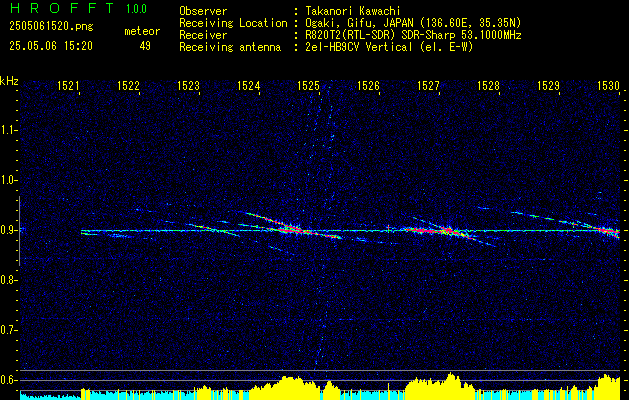The height and width of the screenshot is (400, 629).
Task: Click the receiver text R820T2(RTL-SDR) SDR-Sharp 53.1000MHz
Action: click(413, 35)
